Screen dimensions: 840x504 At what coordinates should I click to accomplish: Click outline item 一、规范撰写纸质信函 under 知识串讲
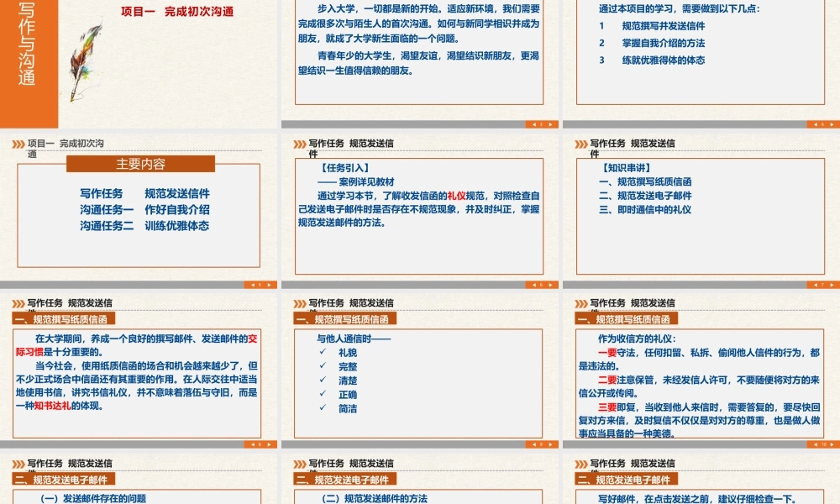click(x=645, y=182)
